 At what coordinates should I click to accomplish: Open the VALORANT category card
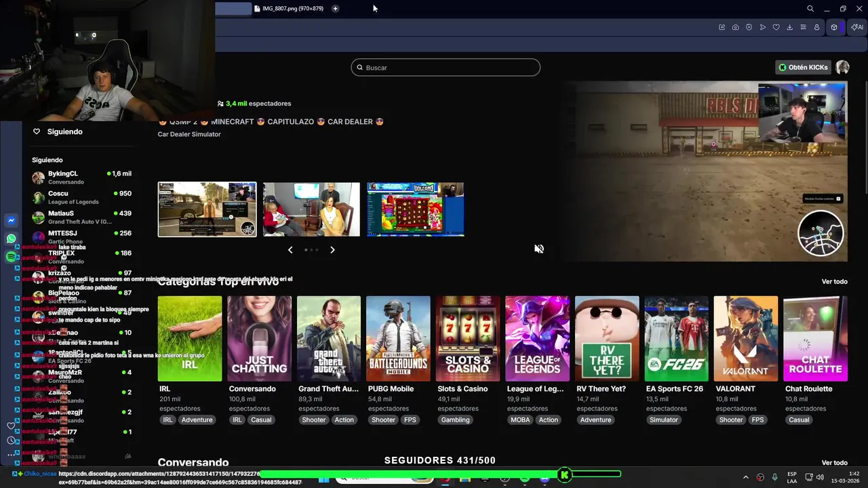746,338
